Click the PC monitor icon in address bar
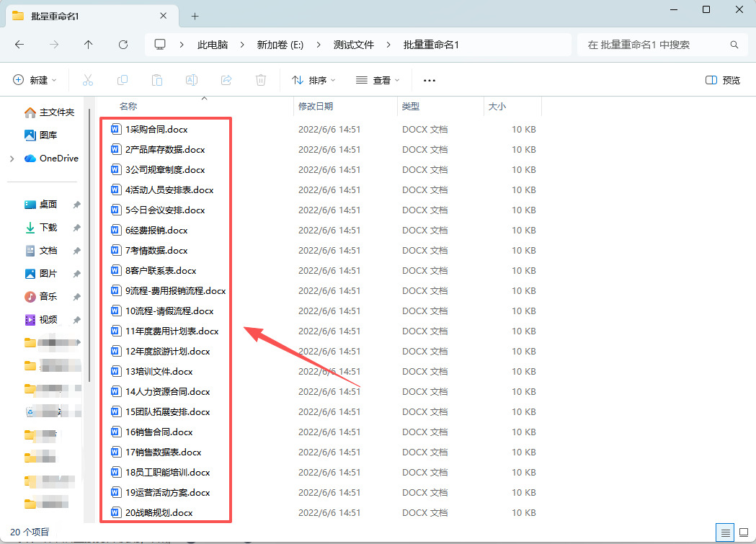The width and height of the screenshot is (756, 544). click(160, 45)
